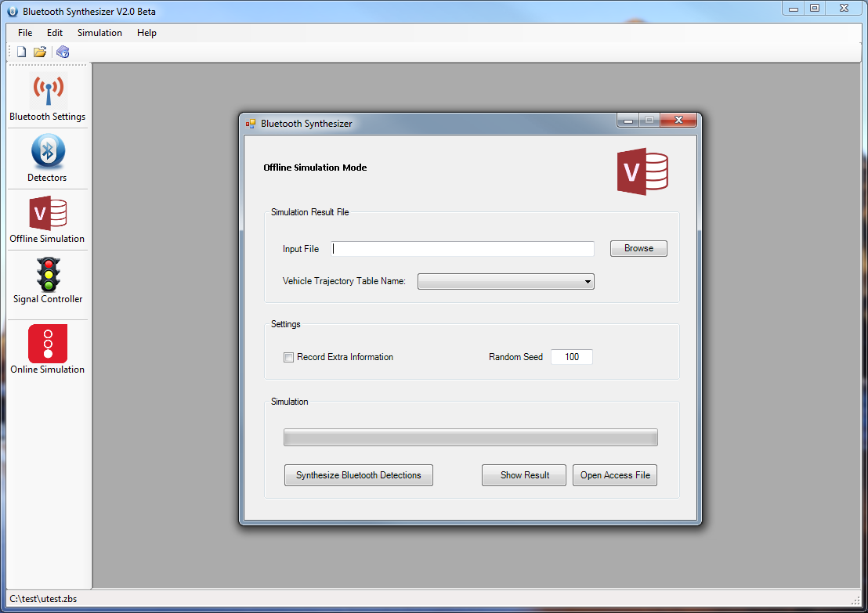Click the Random Seed value field
868x613 pixels.
(571, 357)
